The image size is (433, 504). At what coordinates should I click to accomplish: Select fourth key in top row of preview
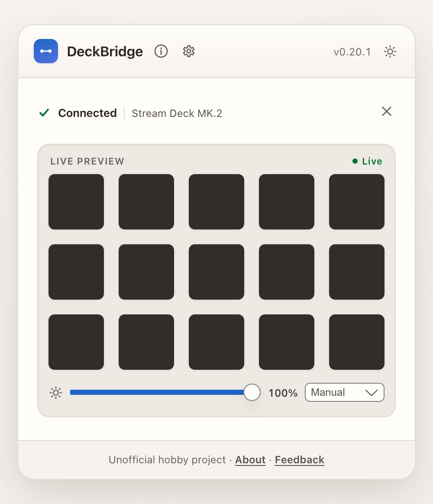[286, 202]
